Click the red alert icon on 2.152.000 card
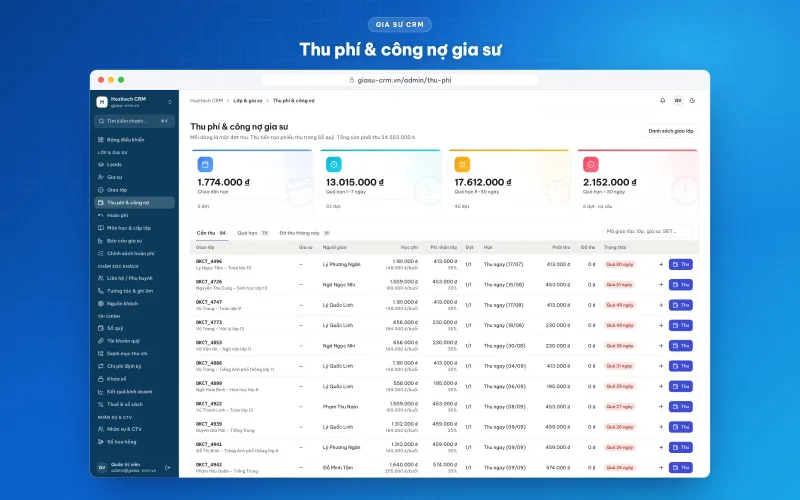This screenshot has height=500, width=800. point(591,164)
